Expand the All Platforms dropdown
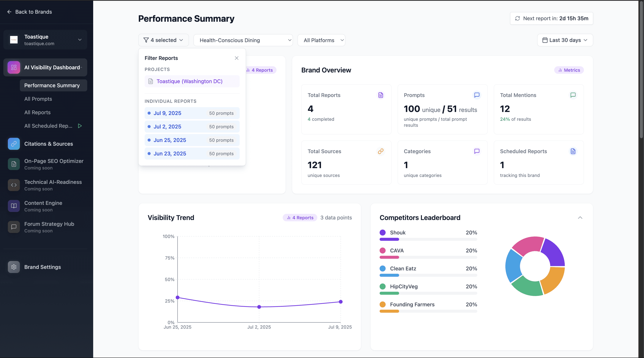The image size is (644, 358). [x=321, y=40]
